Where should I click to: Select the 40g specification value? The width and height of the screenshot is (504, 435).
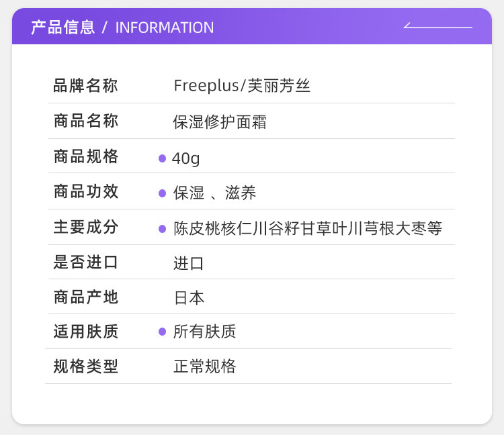click(186, 158)
